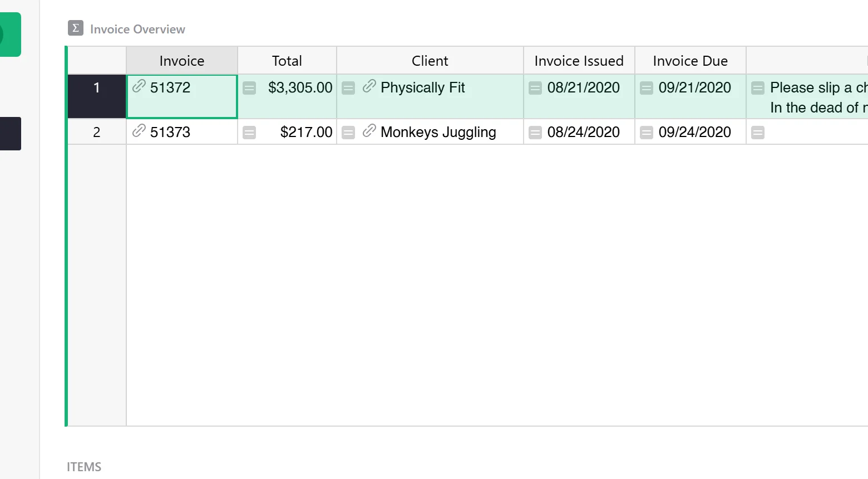Click the ITEMS section heading
868x479 pixels.
[x=84, y=467]
